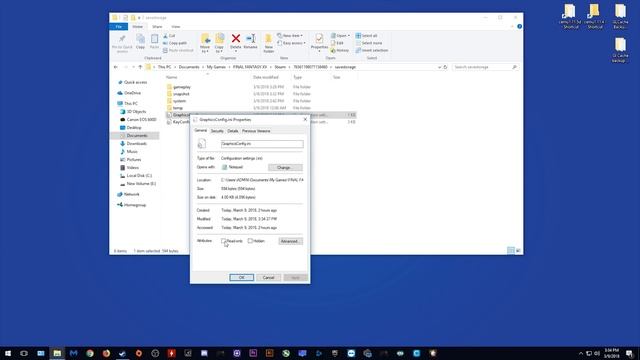Switch to large icons view button
Screen dimensions: 640x360
[x=518, y=251]
